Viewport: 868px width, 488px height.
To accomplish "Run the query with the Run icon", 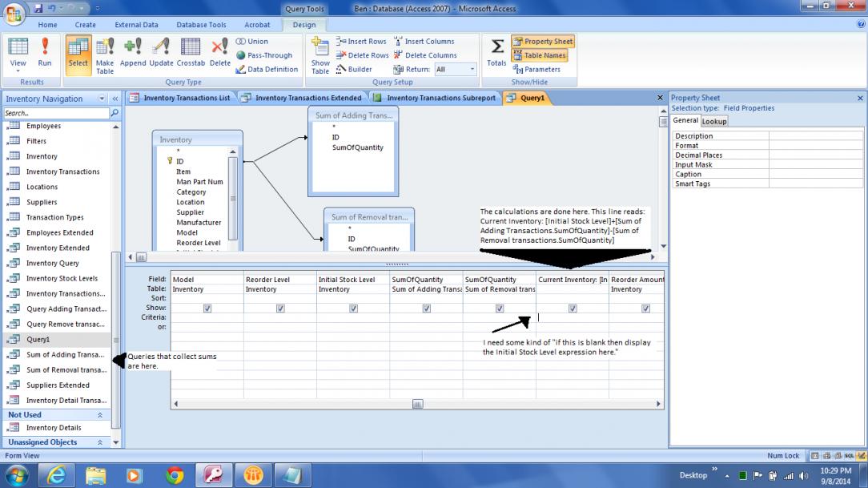I will (45, 53).
